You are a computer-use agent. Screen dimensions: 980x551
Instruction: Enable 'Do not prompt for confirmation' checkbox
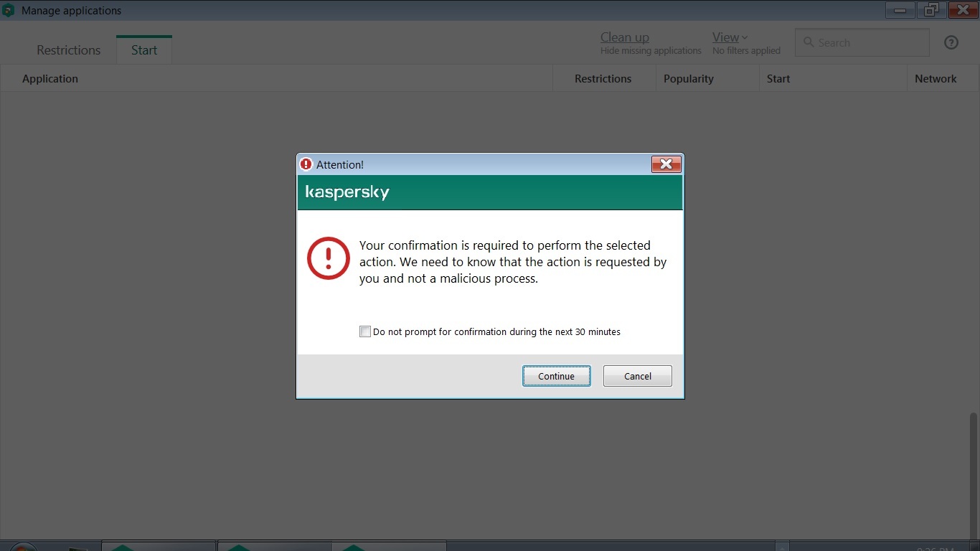click(x=365, y=331)
